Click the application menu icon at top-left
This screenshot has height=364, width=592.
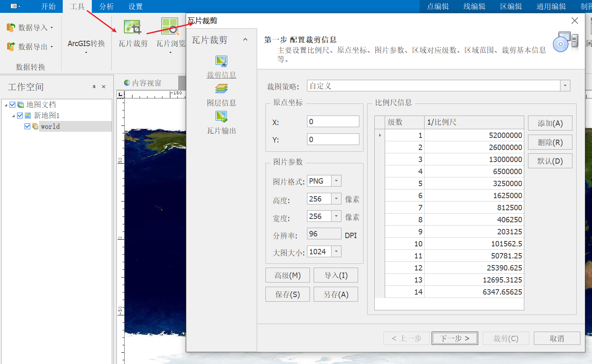pos(15,6)
